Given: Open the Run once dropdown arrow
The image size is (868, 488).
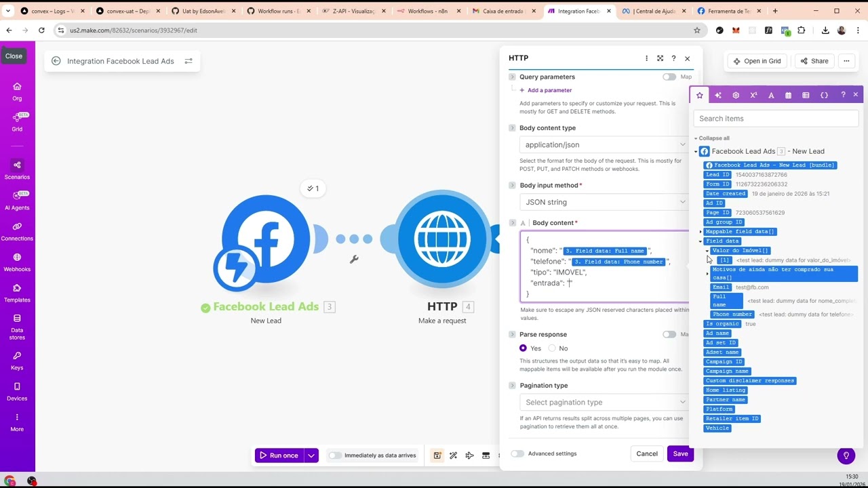Looking at the screenshot, I should (311, 455).
